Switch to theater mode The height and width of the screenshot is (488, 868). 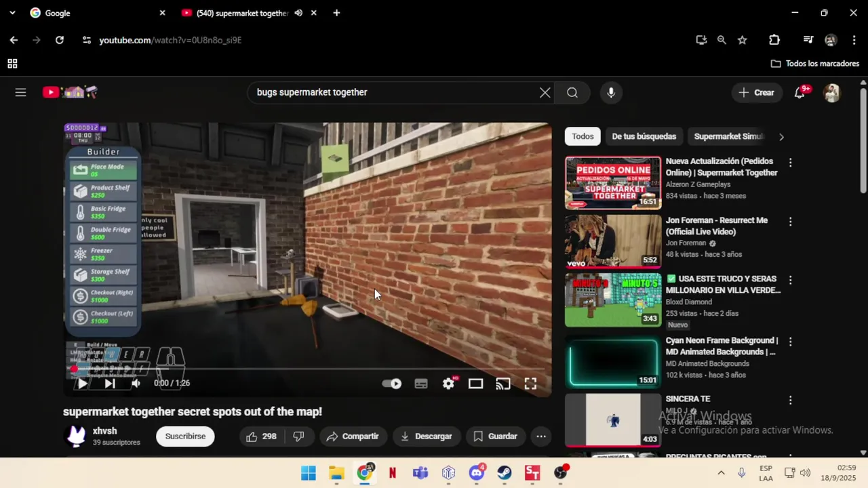coord(475,384)
